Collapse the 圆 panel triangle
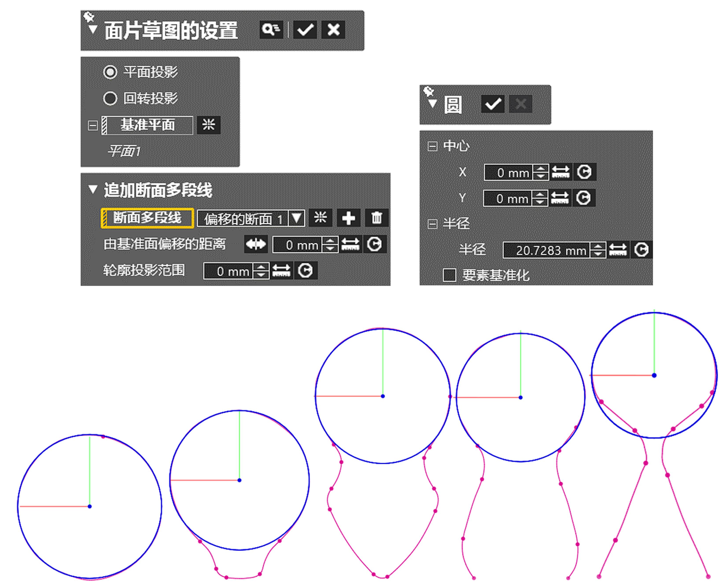Image resolution: width=728 pixels, height=586 pixels. tap(432, 104)
